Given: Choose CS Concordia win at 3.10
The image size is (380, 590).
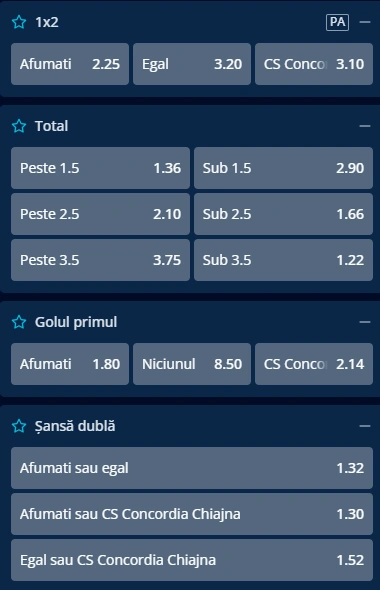Looking at the screenshot, I should click(314, 64).
